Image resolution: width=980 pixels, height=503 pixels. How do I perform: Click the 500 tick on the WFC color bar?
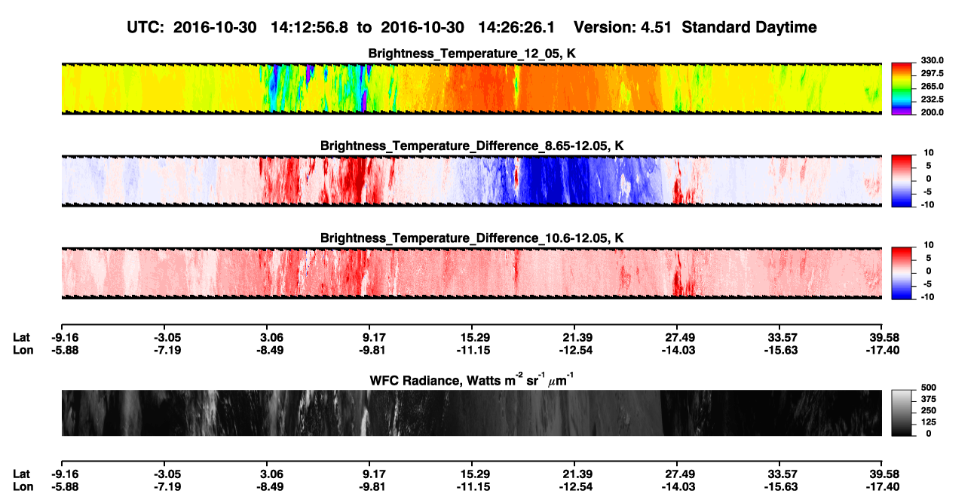pyautogui.click(x=928, y=388)
